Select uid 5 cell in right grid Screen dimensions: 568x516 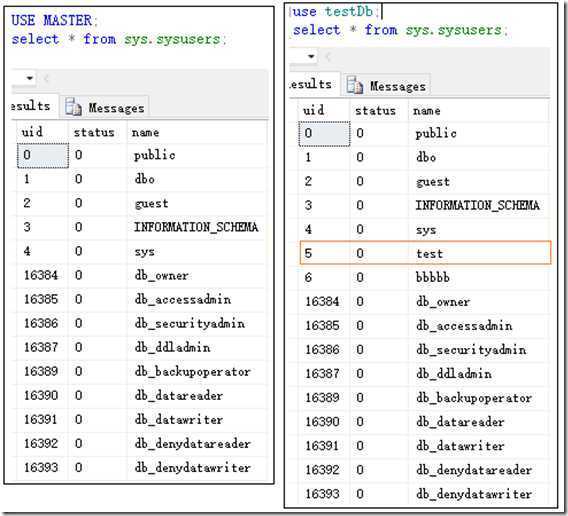pyautogui.click(x=325, y=253)
